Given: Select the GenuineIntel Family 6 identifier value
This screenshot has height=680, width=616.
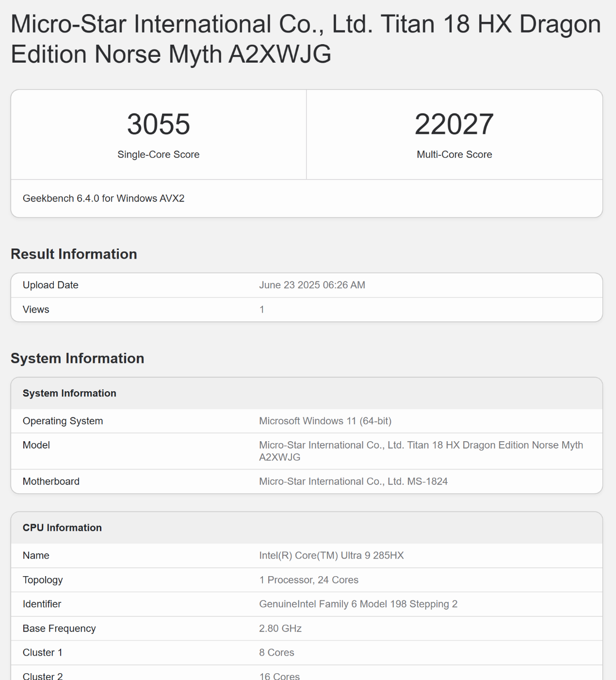Looking at the screenshot, I should (358, 604).
